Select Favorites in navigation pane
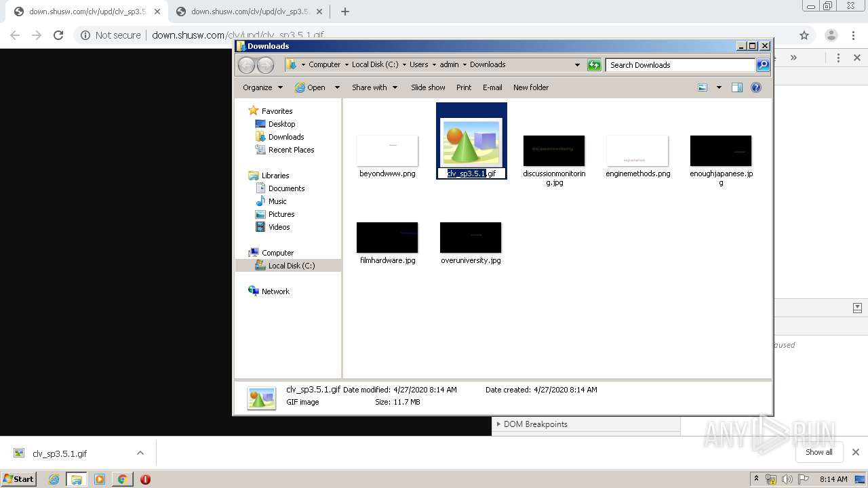Viewport: 868px width, 488px height. pyautogui.click(x=277, y=111)
